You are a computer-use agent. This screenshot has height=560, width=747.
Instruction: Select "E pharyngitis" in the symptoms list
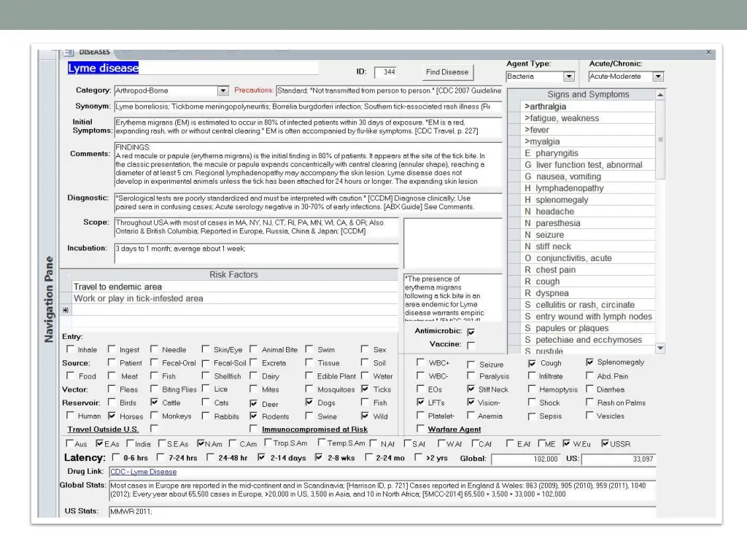point(589,153)
